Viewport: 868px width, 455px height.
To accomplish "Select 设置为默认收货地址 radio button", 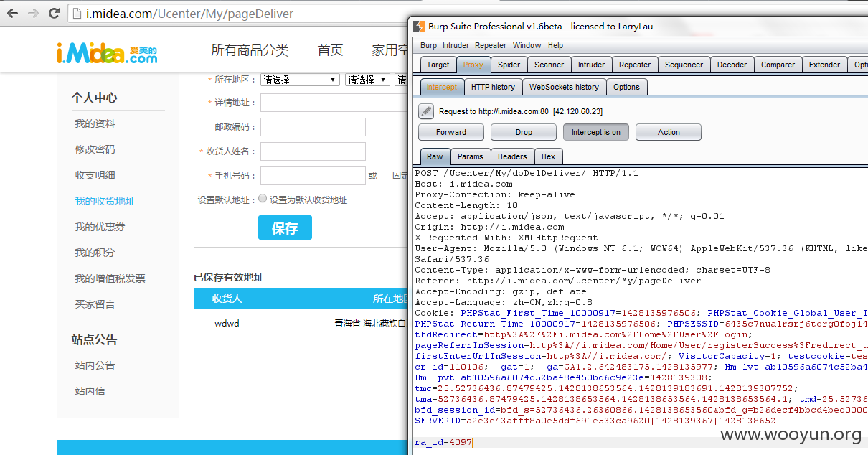I will coord(263,199).
